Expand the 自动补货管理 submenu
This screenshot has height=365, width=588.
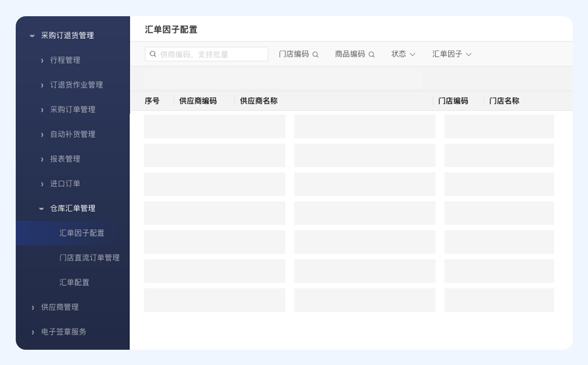pos(72,134)
